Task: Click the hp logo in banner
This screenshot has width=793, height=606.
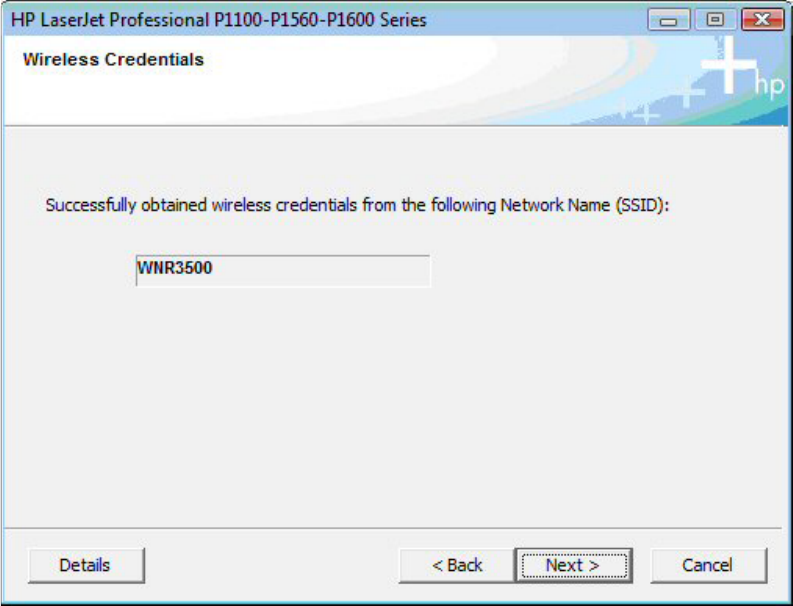Action: (769, 85)
